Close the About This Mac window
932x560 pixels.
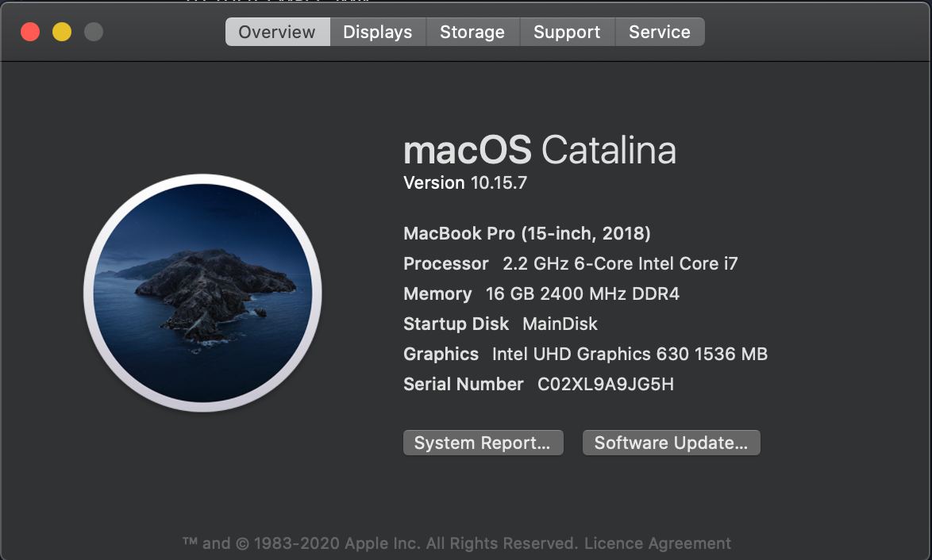[x=30, y=32]
